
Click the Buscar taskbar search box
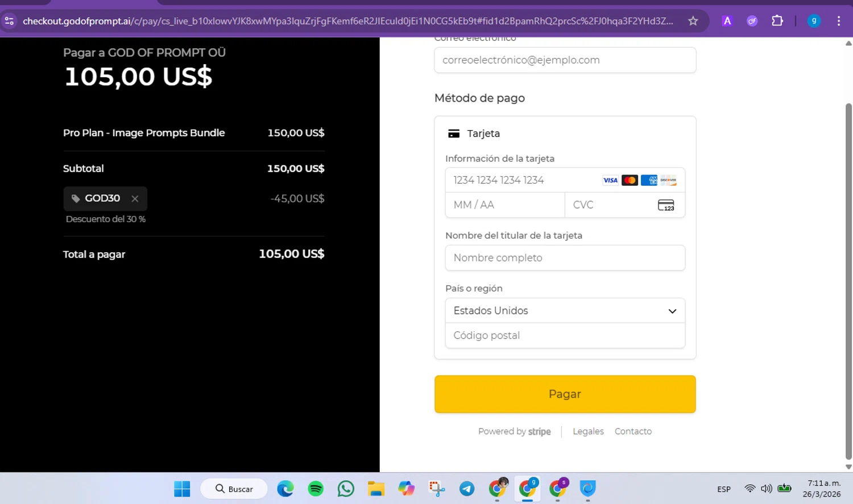(x=234, y=489)
